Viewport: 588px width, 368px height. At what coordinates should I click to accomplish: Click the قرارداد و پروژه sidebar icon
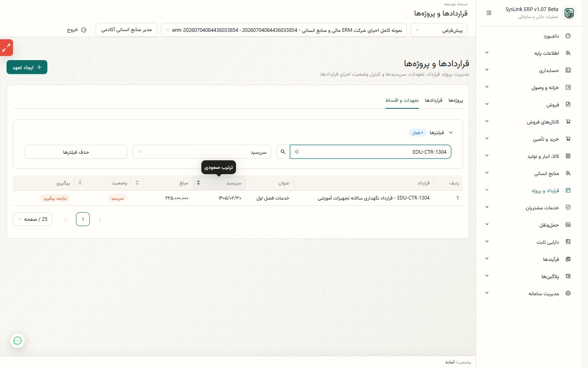tap(568, 191)
